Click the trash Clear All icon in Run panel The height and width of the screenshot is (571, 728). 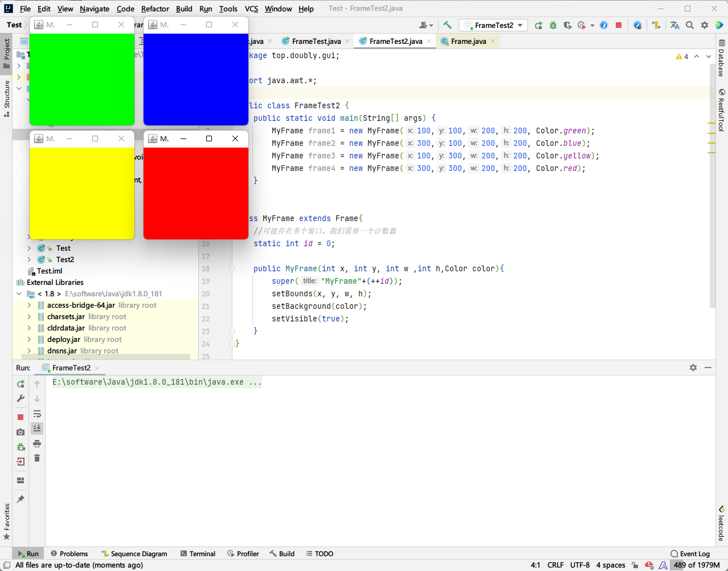tap(37, 458)
